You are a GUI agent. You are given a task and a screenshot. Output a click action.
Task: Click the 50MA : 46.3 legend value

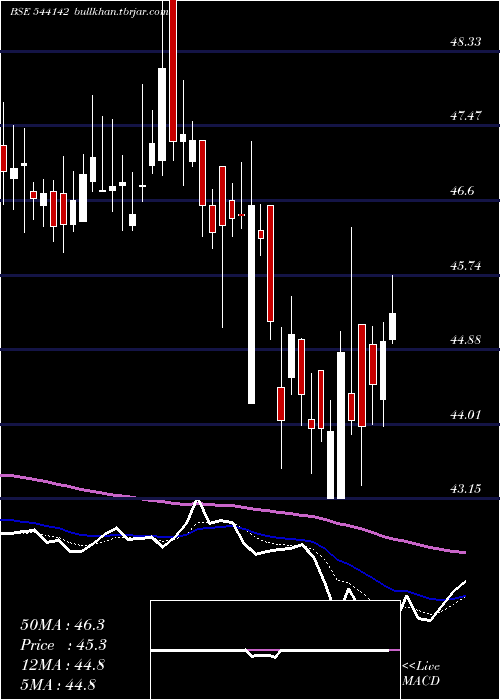[62, 625]
